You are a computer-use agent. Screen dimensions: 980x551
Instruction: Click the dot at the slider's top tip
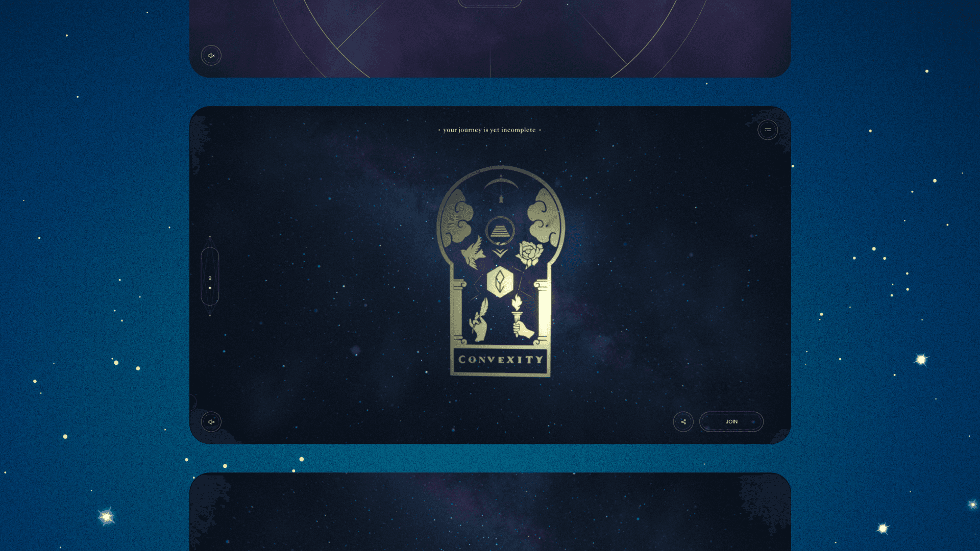(210, 237)
